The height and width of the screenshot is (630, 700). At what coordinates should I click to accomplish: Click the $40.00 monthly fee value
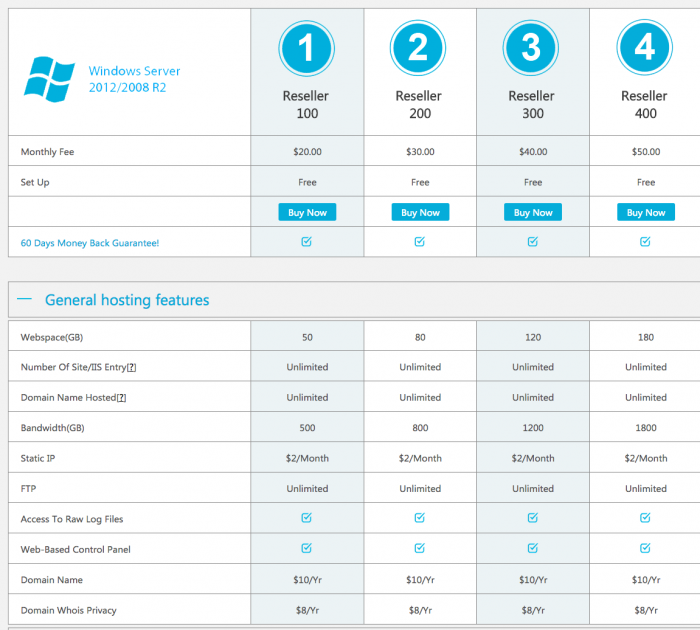[533, 152]
